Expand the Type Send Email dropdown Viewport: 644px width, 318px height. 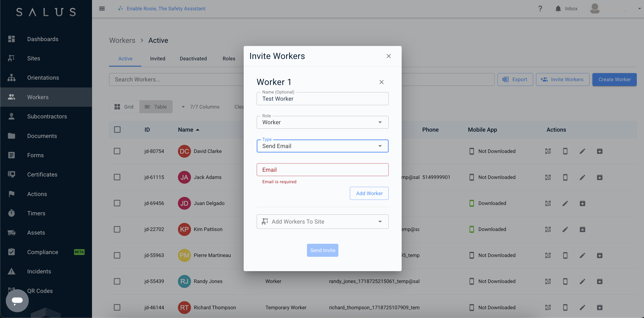pyautogui.click(x=322, y=146)
